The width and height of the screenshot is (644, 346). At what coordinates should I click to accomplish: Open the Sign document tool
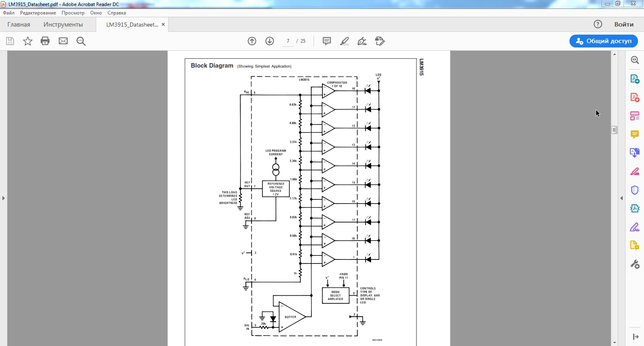pyautogui.click(x=362, y=41)
